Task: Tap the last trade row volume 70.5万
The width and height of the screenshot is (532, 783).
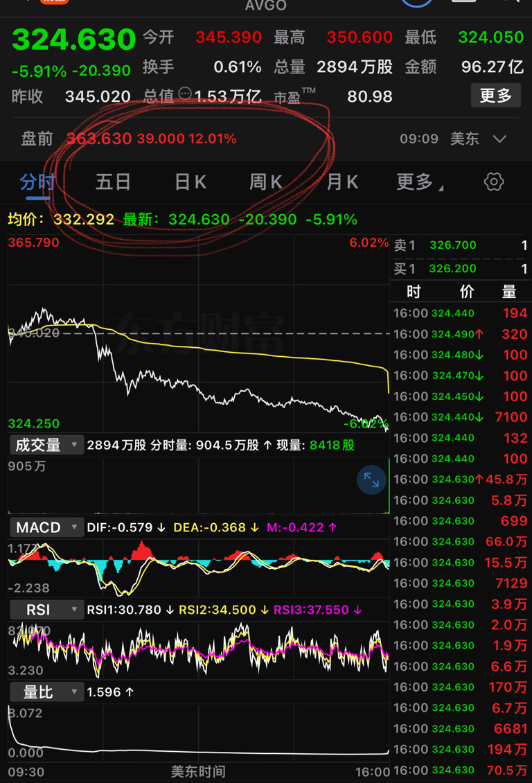Action: (x=460, y=771)
